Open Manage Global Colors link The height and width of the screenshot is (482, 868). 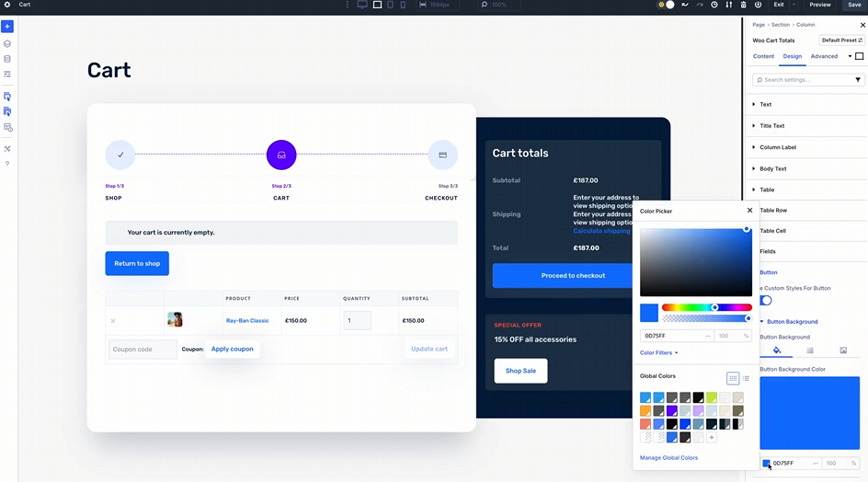click(668, 458)
